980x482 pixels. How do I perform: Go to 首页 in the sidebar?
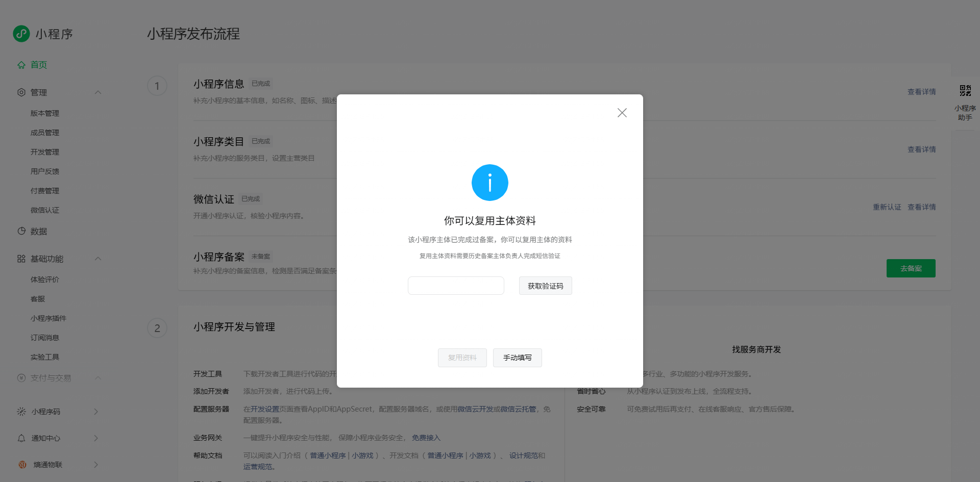pyautogui.click(x=39, y=65)
